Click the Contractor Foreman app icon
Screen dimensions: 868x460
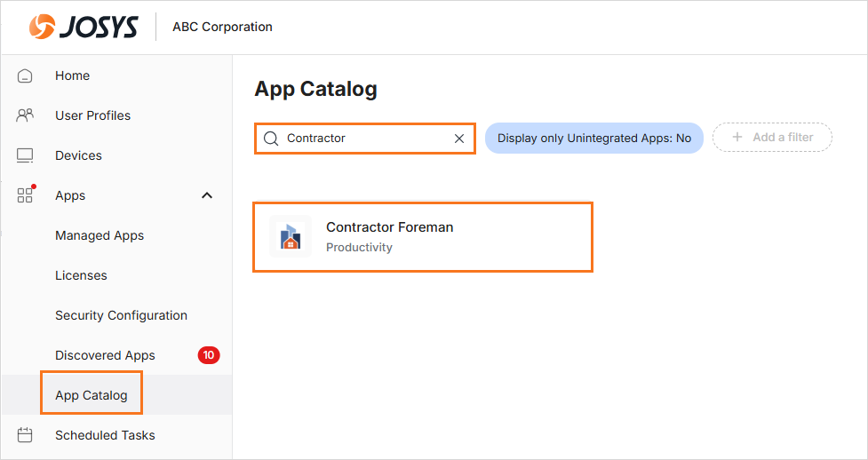290,236
